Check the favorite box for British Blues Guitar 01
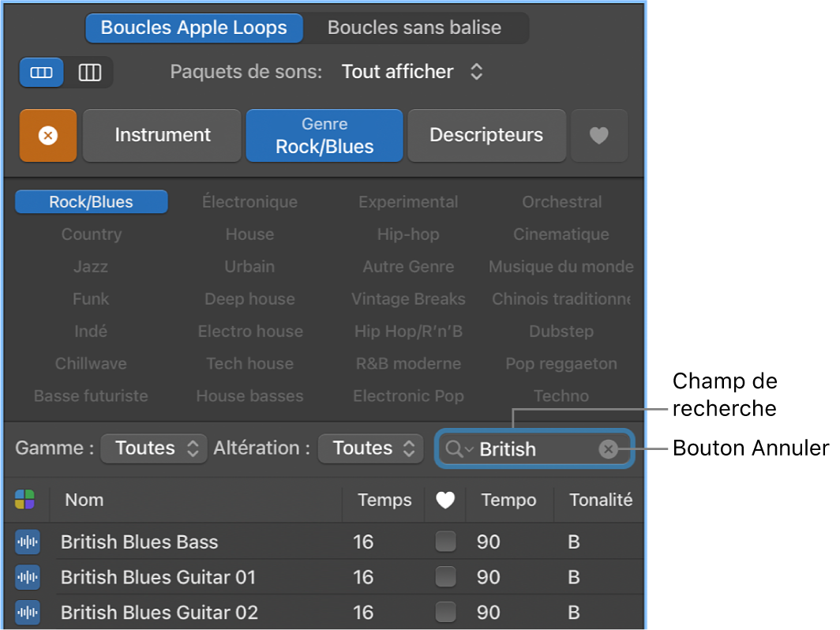 tap(446, 577)
